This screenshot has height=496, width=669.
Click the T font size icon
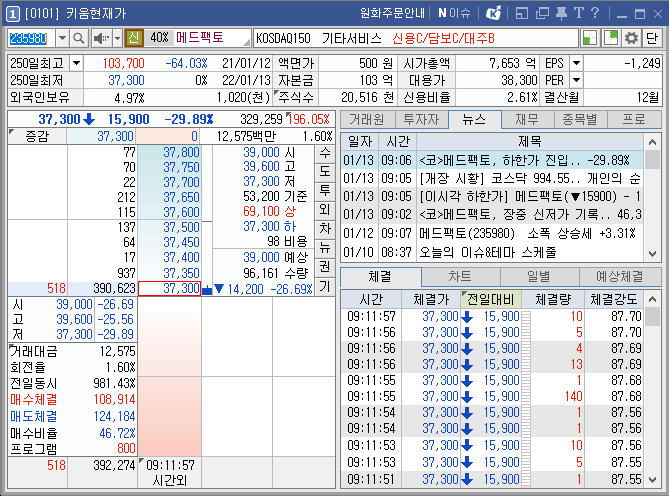click(x=579, y=13)
